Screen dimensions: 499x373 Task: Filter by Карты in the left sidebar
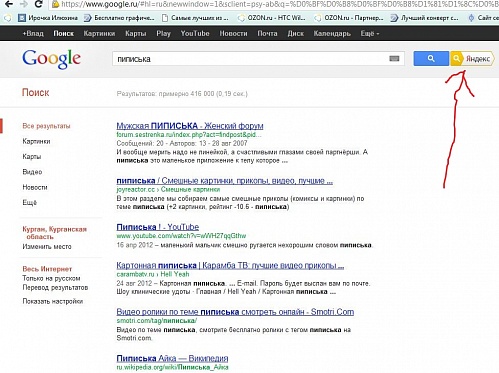click(32, 157)
